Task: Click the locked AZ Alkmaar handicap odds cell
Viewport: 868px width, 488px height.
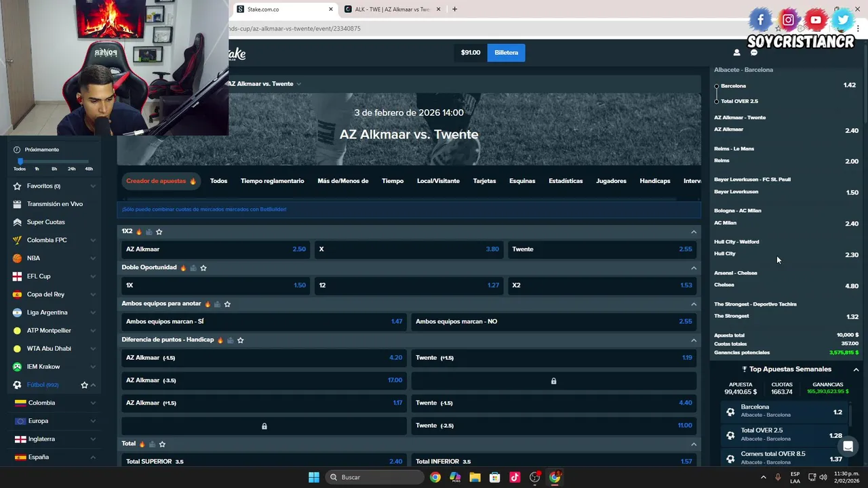Action: click(x=264, y=426)
